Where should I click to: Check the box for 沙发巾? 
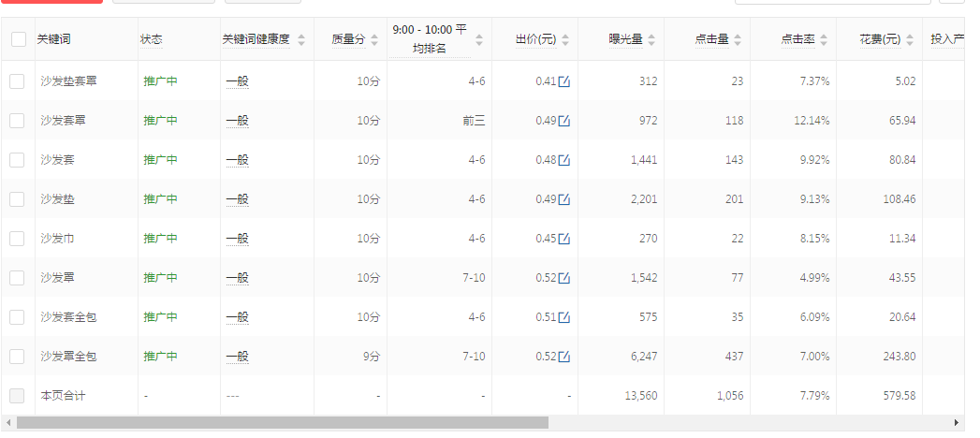pos(17,239)
